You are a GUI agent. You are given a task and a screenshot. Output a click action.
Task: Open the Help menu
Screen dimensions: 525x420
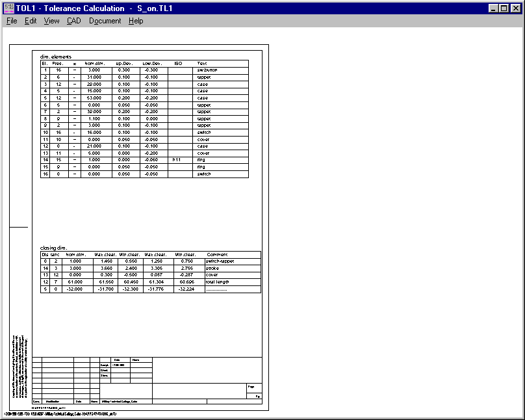pos(136,21)
